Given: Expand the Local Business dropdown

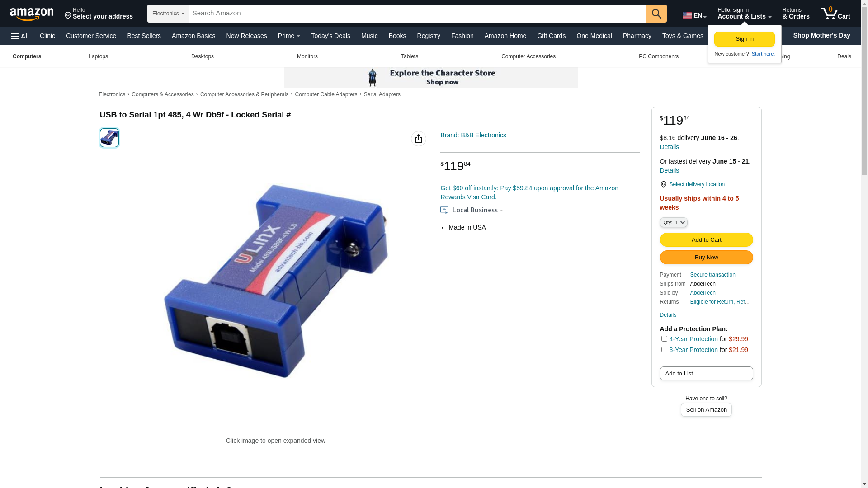Looking at the screenshot, I should point(472,210).
